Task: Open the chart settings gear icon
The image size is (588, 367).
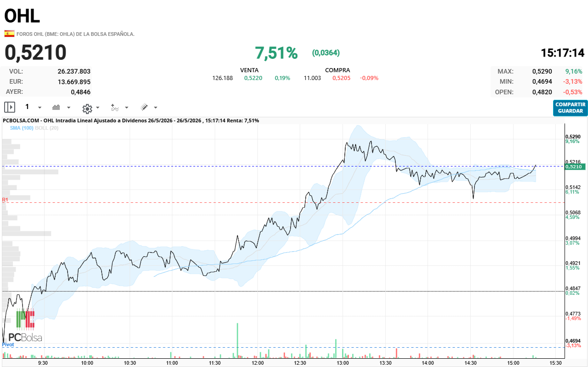Action: pos(87,108)
